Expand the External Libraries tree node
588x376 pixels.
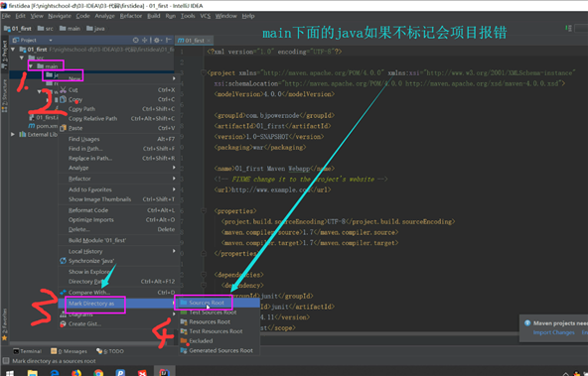tap(13, 135)
